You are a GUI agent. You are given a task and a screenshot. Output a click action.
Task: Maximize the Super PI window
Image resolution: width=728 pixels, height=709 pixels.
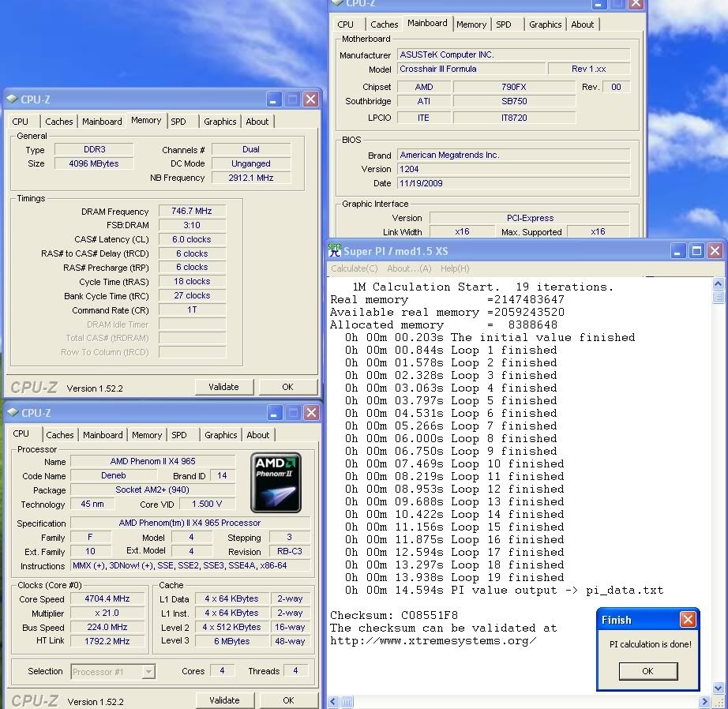696,251
